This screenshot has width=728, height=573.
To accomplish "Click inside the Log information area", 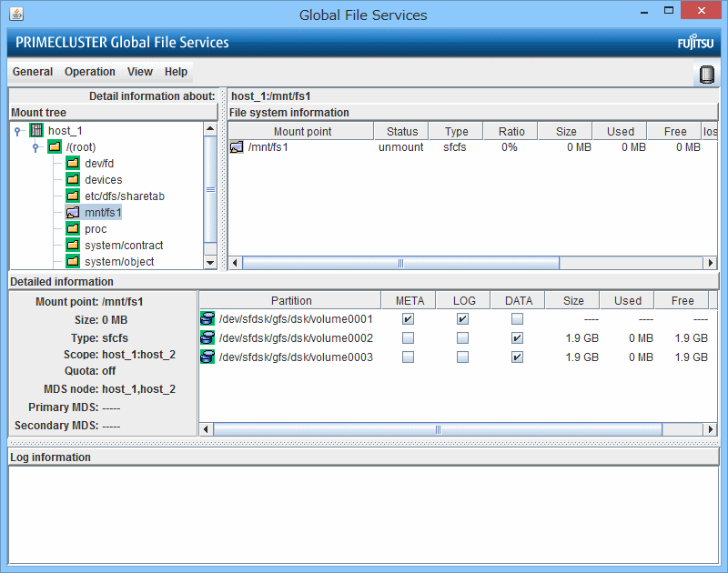I will pos(363,515).
